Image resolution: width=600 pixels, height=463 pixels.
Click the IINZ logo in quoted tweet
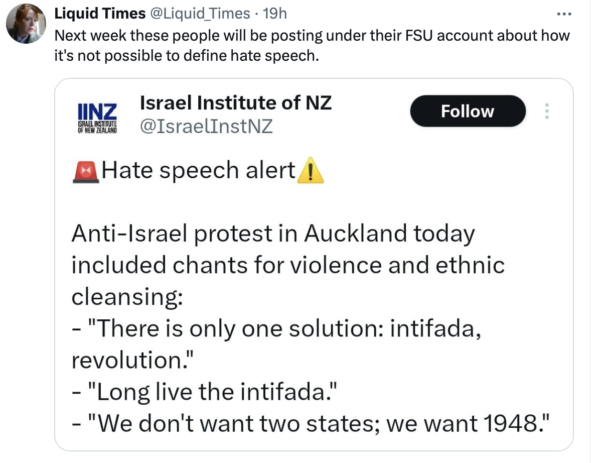click(x=97, y=115)
